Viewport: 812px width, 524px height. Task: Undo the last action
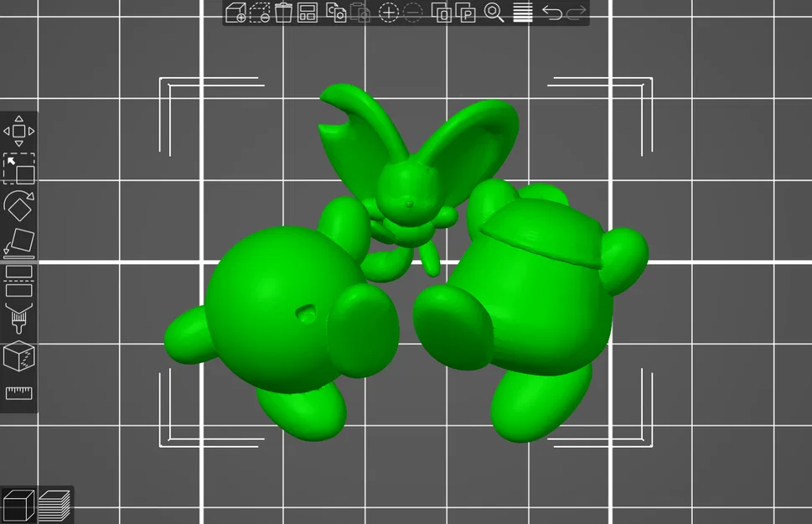tap(551, 13)
